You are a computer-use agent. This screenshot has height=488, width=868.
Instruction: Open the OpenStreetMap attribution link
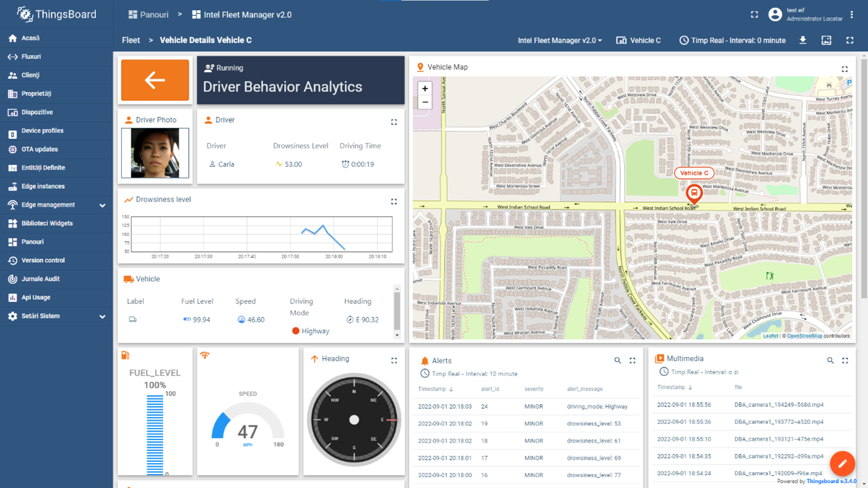pyautogui.click(x=805, y=336)
